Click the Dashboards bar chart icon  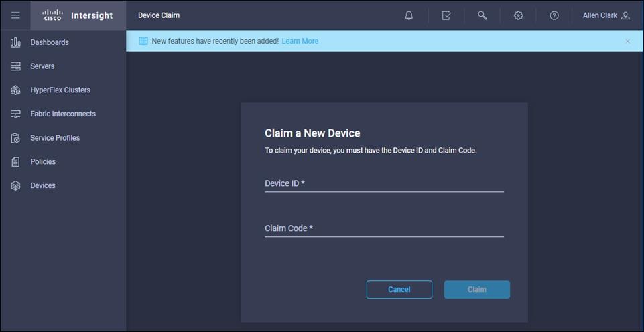[15, 42]
